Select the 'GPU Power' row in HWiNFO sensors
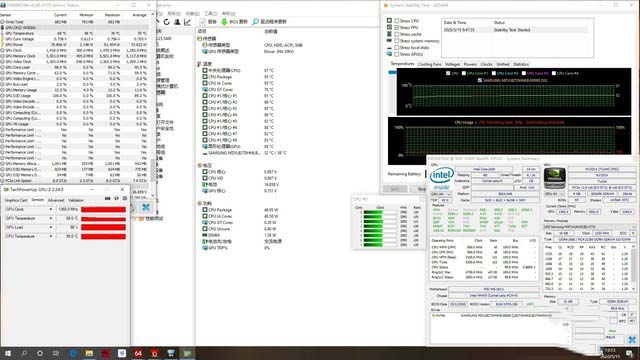This screenshot has height=360, width=640. 74,44
